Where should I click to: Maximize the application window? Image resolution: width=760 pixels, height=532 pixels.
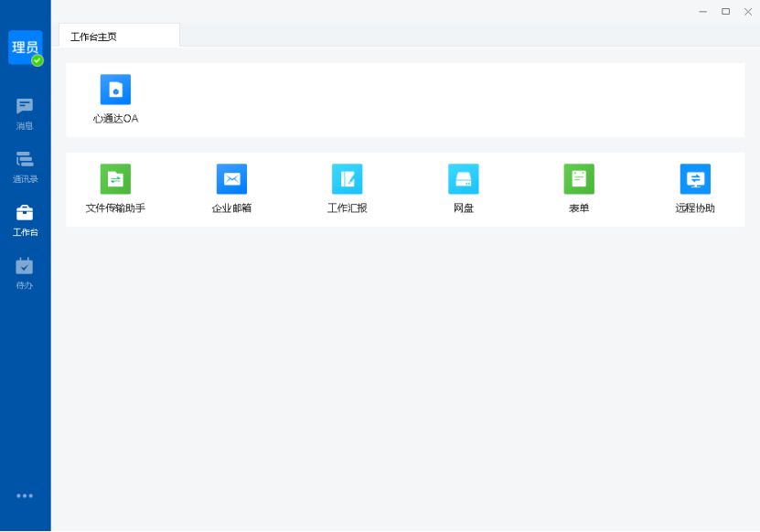[725, 12]
